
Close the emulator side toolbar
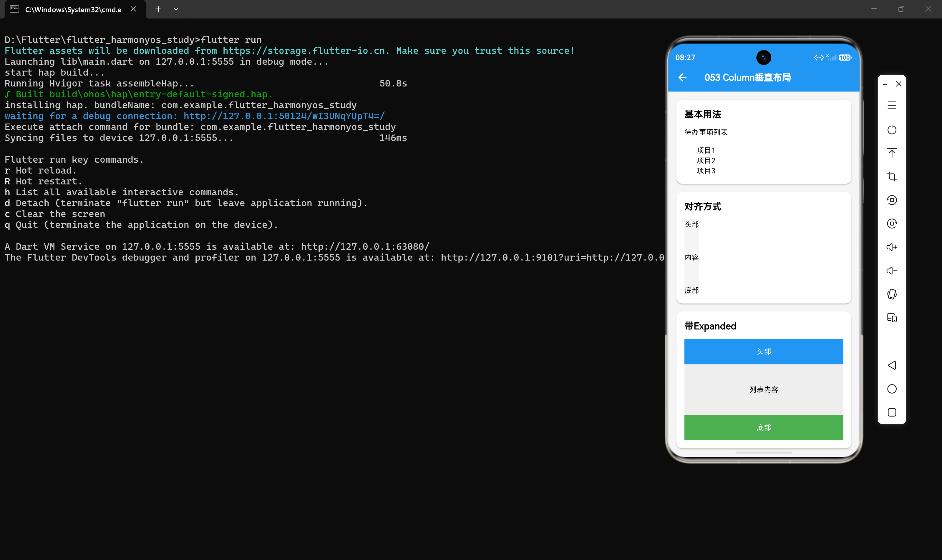(898, 84)
